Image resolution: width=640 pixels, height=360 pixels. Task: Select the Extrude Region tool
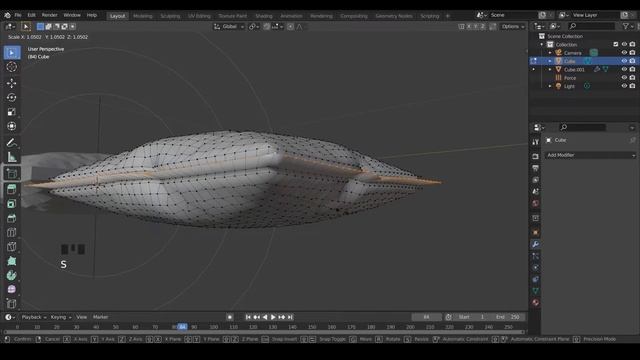(x=12, y=189)
